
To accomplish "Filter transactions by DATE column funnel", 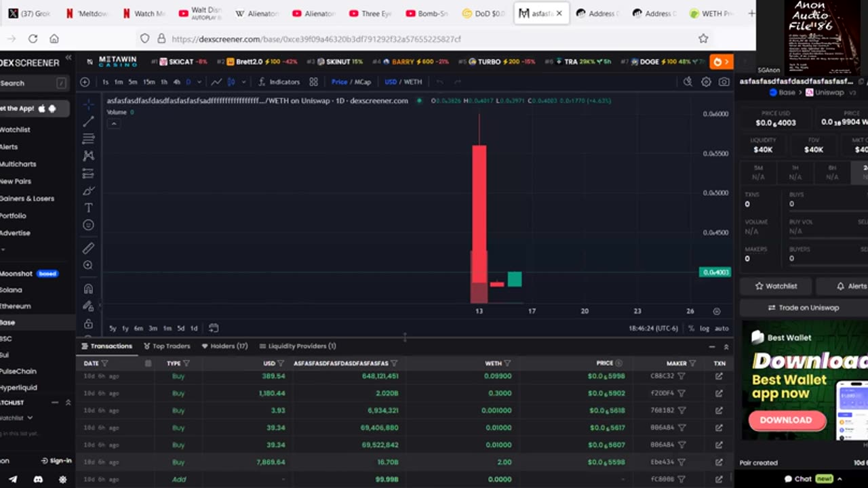I will [x=104, y=363].
